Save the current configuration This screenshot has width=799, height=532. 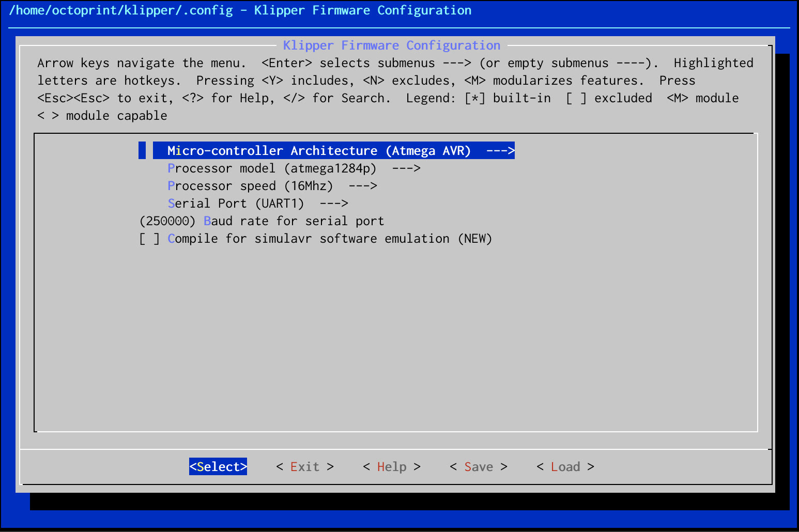478,466
